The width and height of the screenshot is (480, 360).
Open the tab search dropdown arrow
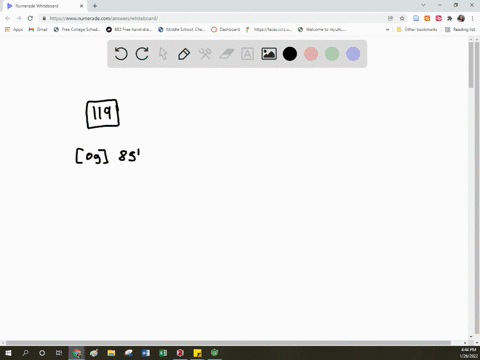(423, 5)
